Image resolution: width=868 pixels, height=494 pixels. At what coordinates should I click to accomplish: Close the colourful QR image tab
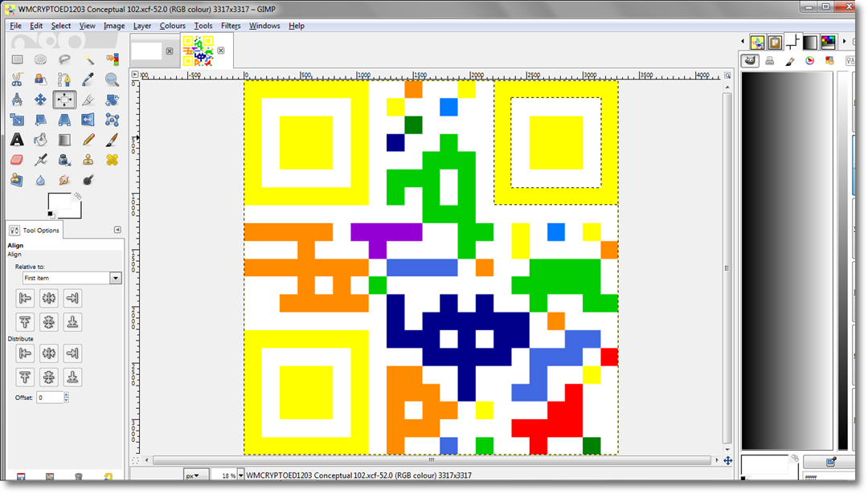coord(221,51)
